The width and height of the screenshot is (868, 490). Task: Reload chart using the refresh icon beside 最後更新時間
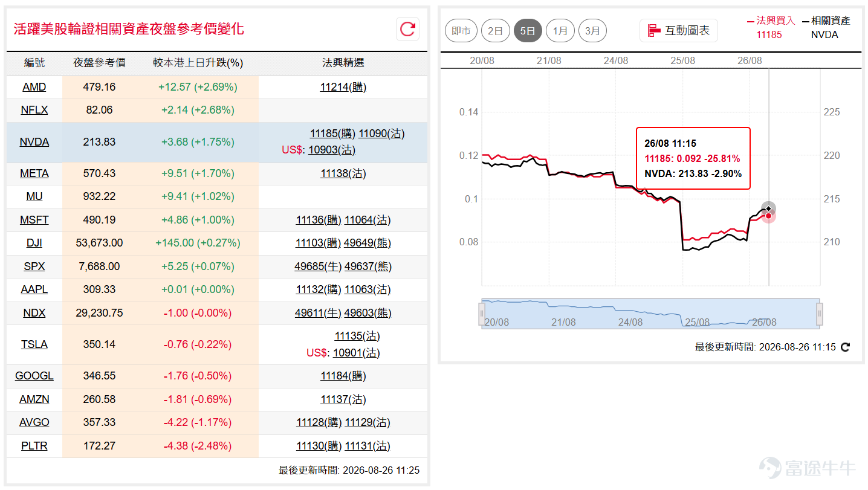(x=846, y=347)
